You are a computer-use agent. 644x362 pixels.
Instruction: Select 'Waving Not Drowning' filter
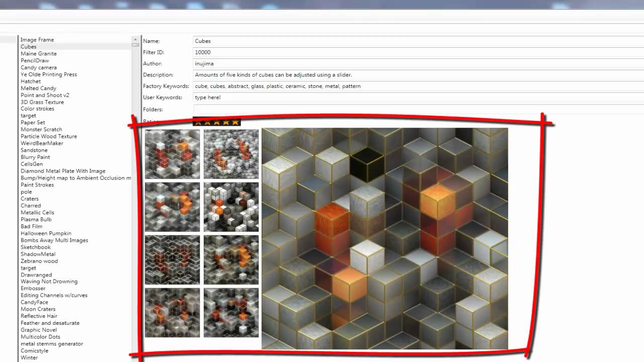(x=49, y=282)
